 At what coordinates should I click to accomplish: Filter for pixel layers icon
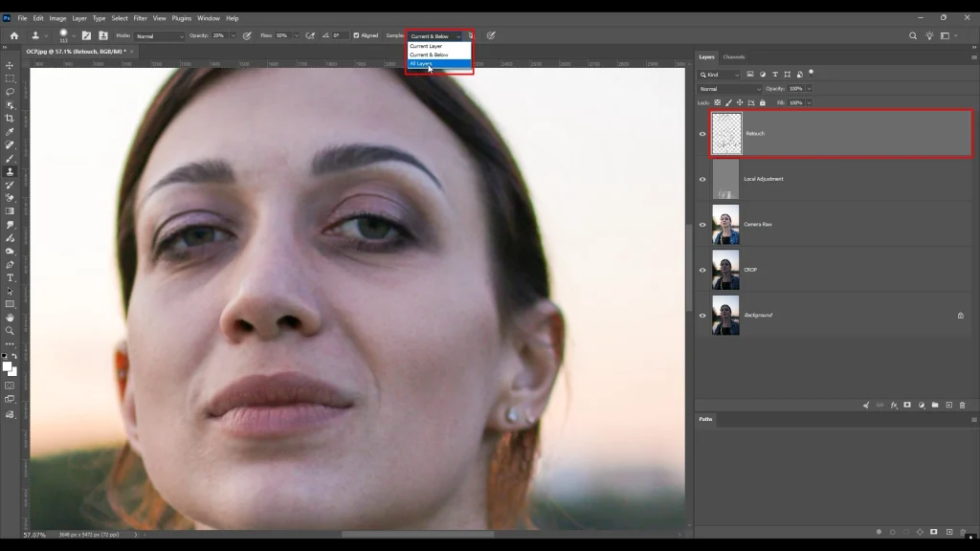pos(750,75)
